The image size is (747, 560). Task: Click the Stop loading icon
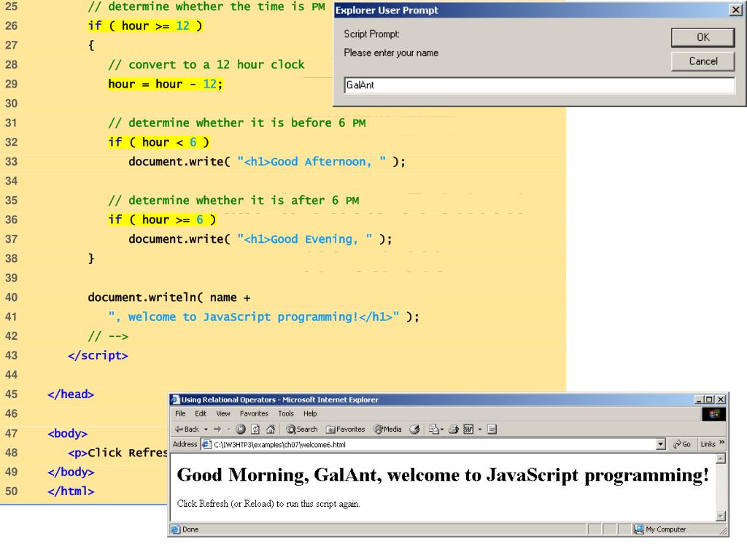point(241,429)
